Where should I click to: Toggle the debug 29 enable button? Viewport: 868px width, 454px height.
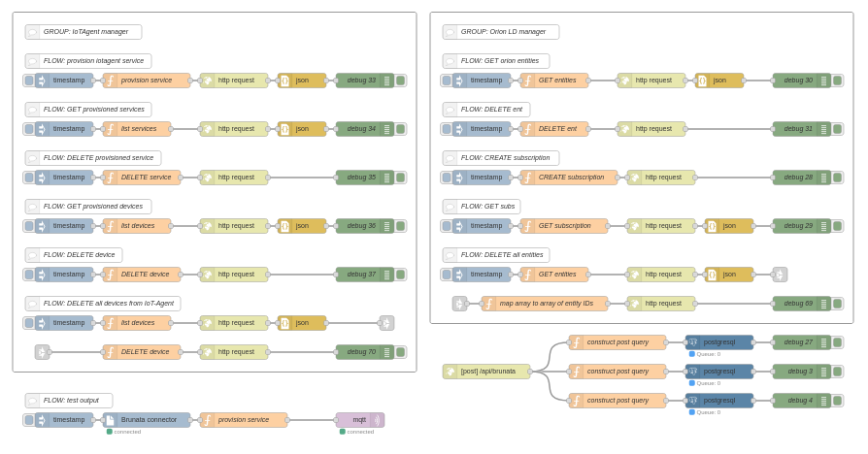[x=838, y=226]
